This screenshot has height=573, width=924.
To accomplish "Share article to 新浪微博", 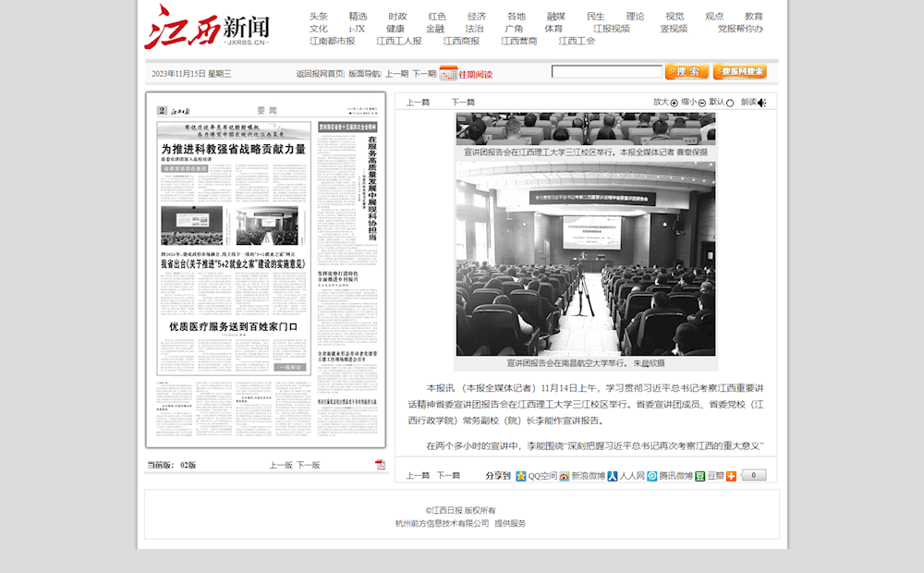I will tap(565, 476).
